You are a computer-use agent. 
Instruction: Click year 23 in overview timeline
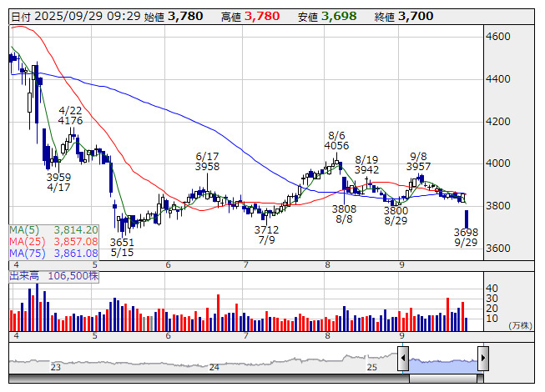point(56,367)
